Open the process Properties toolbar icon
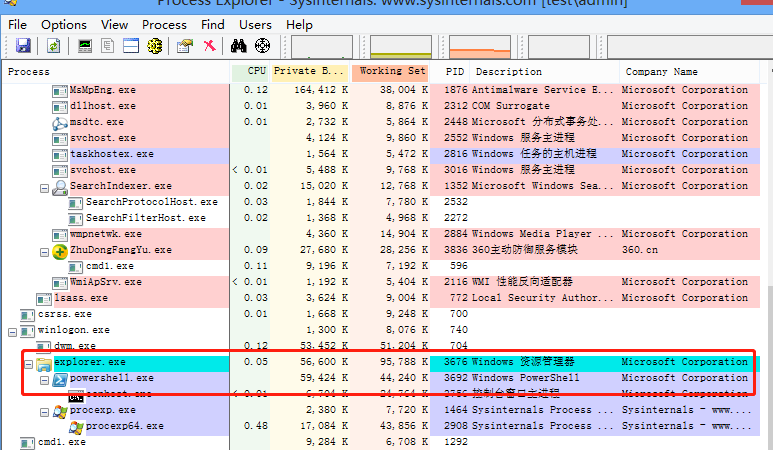Viewport: 773px width, 450px height. pos(185,46)
